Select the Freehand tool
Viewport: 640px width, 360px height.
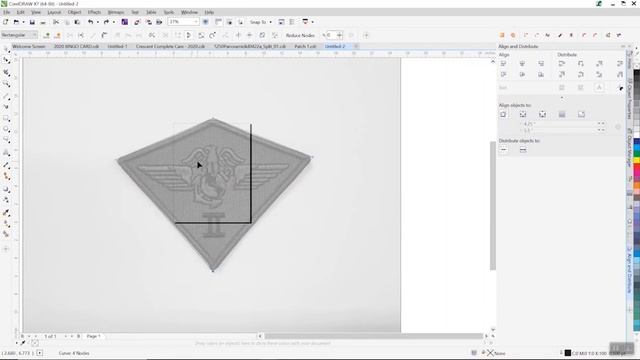6,96
